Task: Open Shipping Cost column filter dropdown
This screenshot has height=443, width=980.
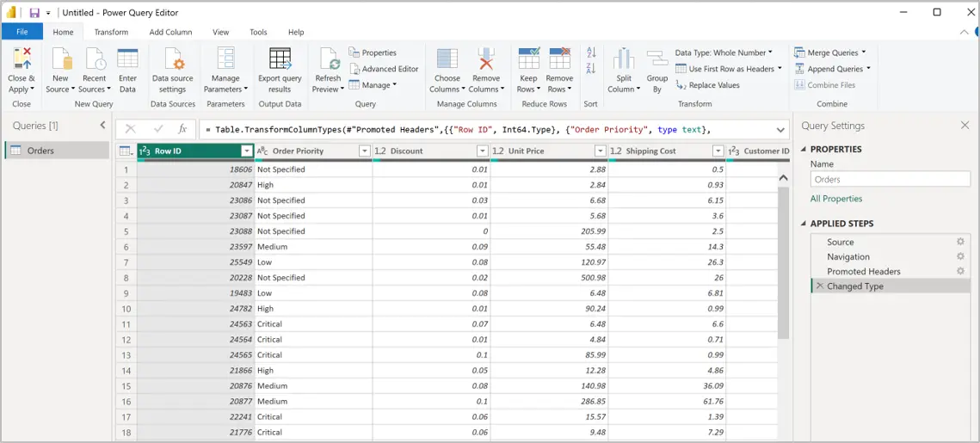Action: (718, 151)
